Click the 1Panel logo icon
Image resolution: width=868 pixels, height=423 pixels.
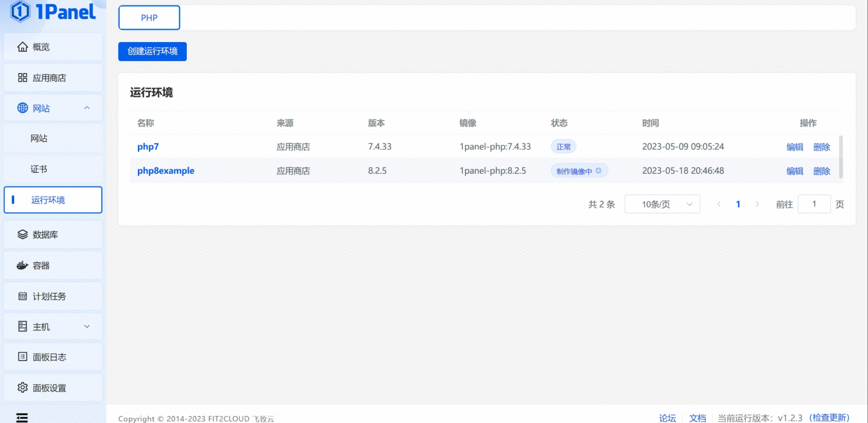click(x=20, y=11)
